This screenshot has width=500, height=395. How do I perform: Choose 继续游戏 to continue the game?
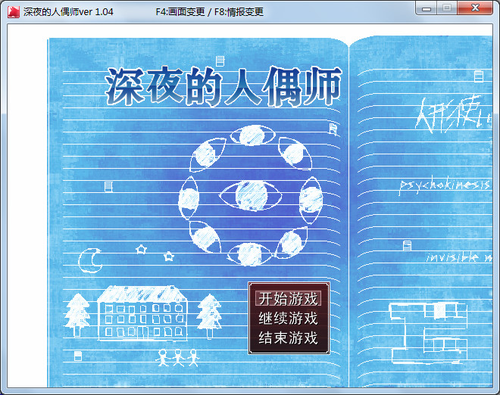point(288,318)
